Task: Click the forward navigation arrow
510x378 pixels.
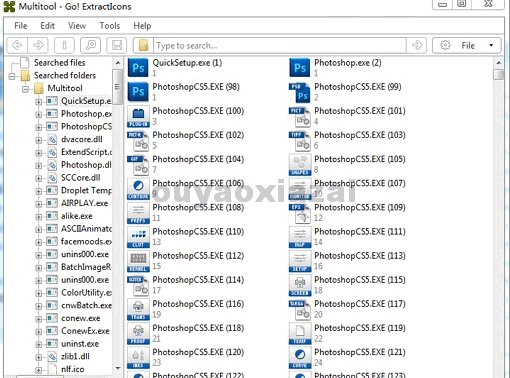Action: coord(38,45)
